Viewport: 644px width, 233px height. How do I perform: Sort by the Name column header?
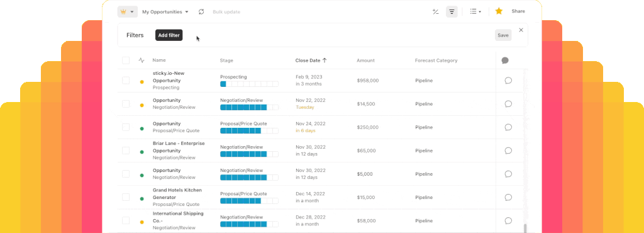159,60
